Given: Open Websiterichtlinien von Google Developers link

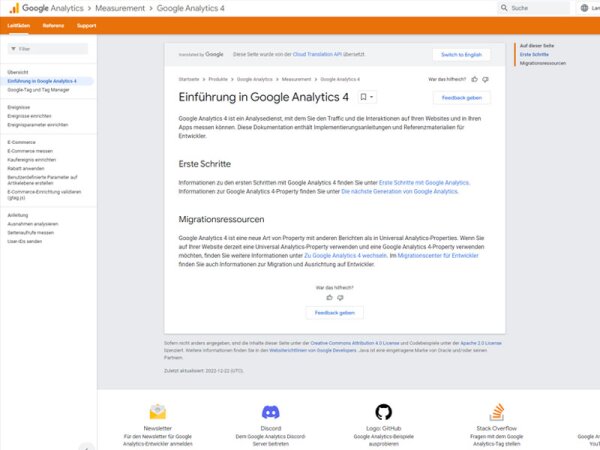Looking at the screenshot, I should click(x=313, y=351).
